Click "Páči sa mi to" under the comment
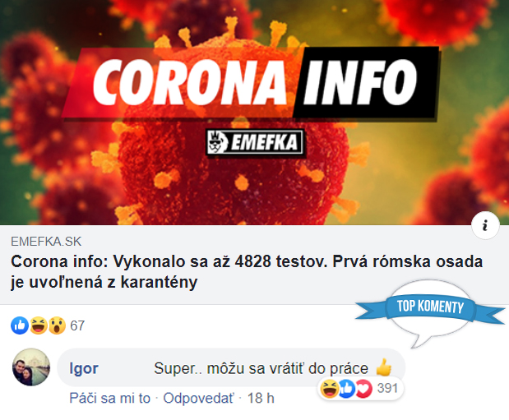509x420 pixels. pyautogui.click(x=109, y=399)
